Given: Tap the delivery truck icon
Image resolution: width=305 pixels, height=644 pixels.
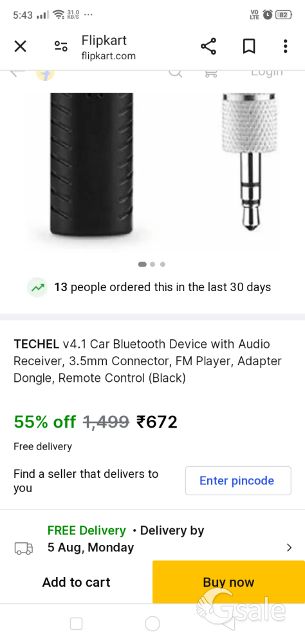Looking at the screenshot, I should (x=23, y=548).
